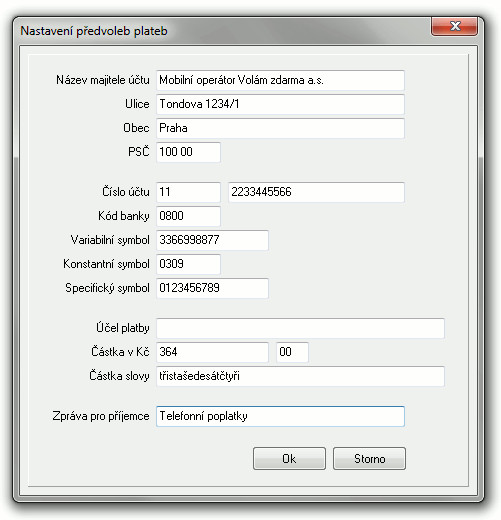501x520 pixels.
Task: Click the account prefix field containing 11
Action: [x=188, y=192]
